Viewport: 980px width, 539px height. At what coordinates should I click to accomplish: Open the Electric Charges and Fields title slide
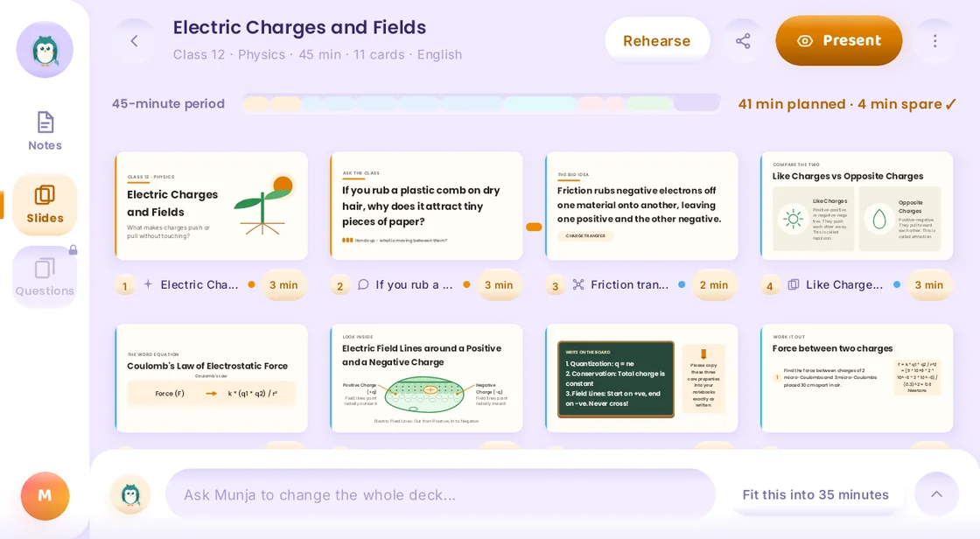(211, 206)
